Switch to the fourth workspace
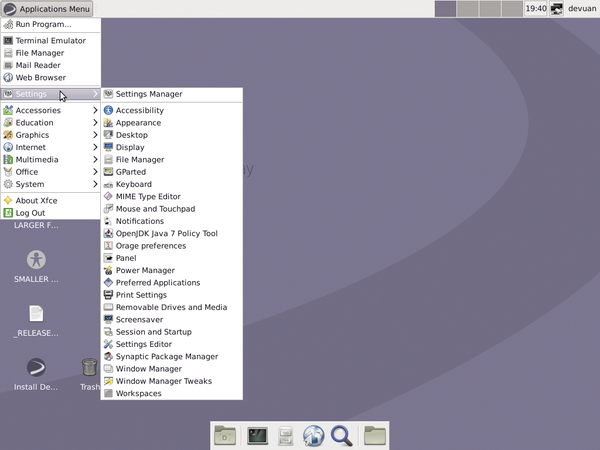This screenshot has height=450, width=600. coord(512,9)
